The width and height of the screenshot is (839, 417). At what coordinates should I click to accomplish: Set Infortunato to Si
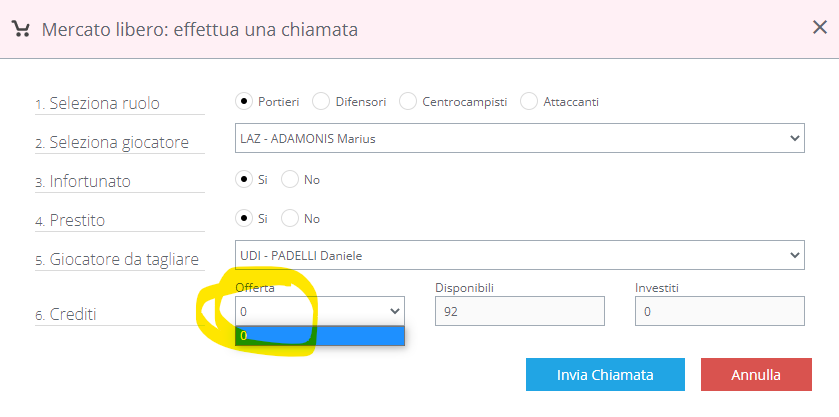click(243, 179)
